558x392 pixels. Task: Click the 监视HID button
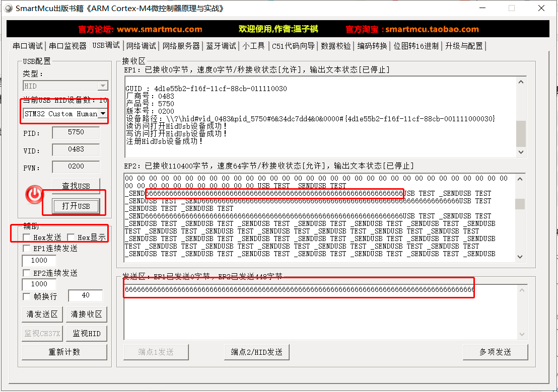(86, 333)
